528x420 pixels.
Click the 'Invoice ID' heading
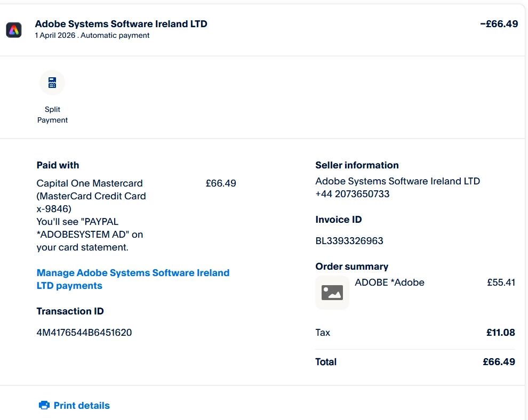coord(339,220)
